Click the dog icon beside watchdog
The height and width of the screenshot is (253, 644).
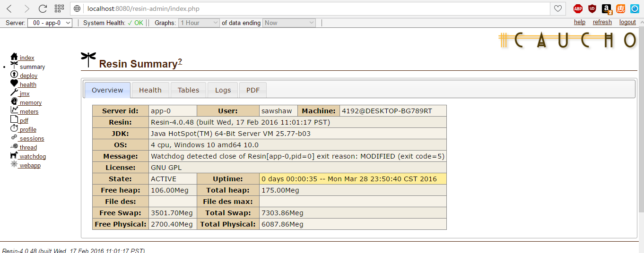pos(14,155)
